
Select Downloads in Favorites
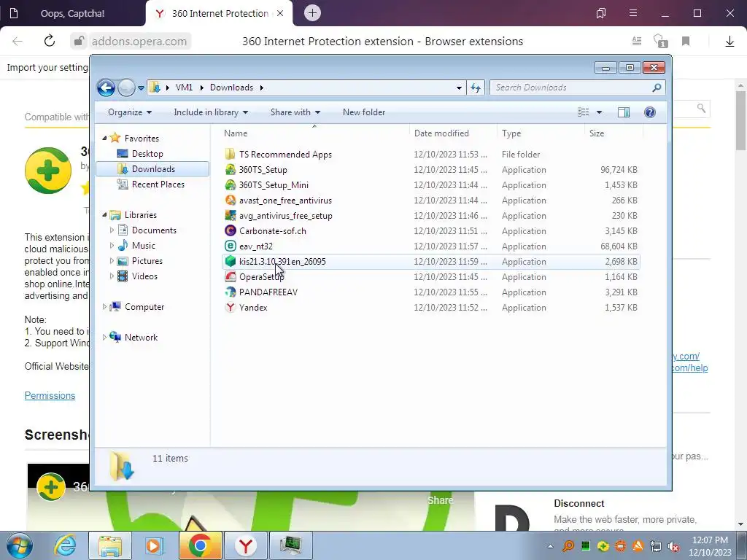153,169
